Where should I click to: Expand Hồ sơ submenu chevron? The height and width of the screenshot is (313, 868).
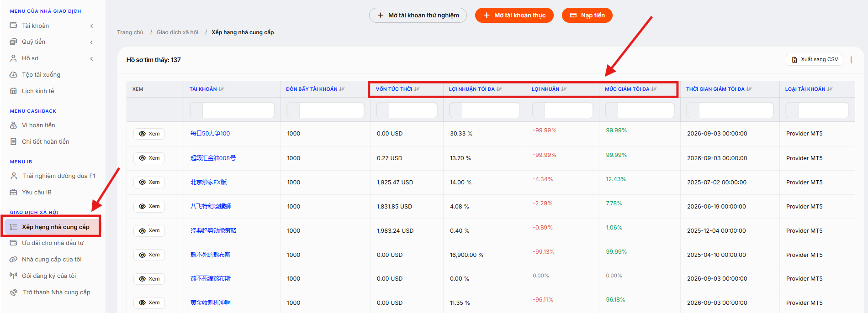tap(91, 58)
